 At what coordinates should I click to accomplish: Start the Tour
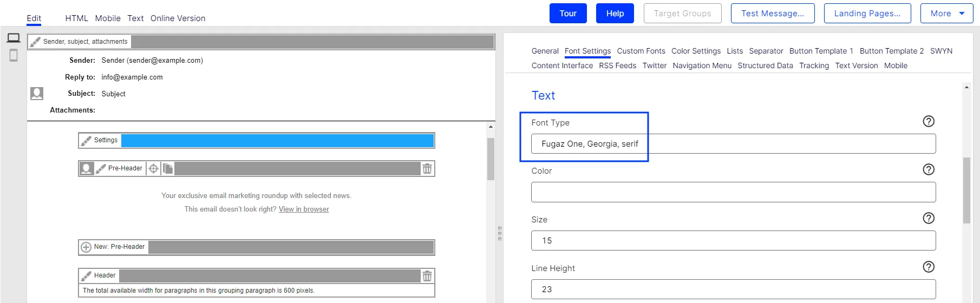click(x=568, y=14)
